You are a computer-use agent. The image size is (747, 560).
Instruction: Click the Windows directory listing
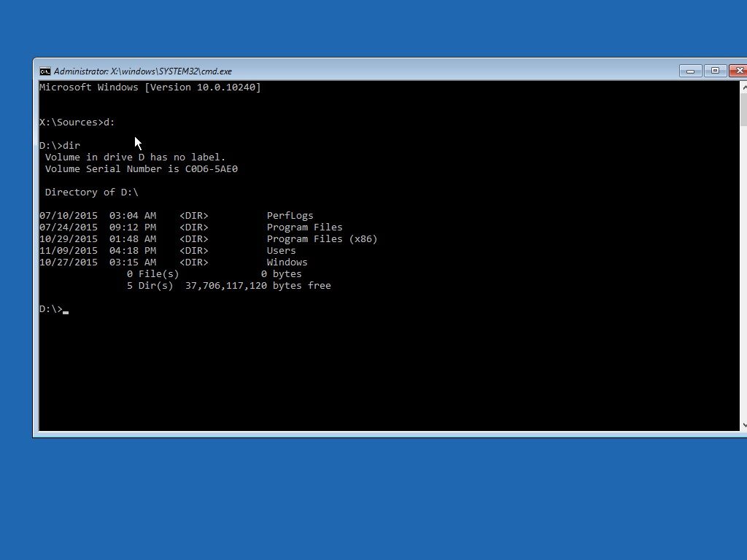[x=287, y=262]
